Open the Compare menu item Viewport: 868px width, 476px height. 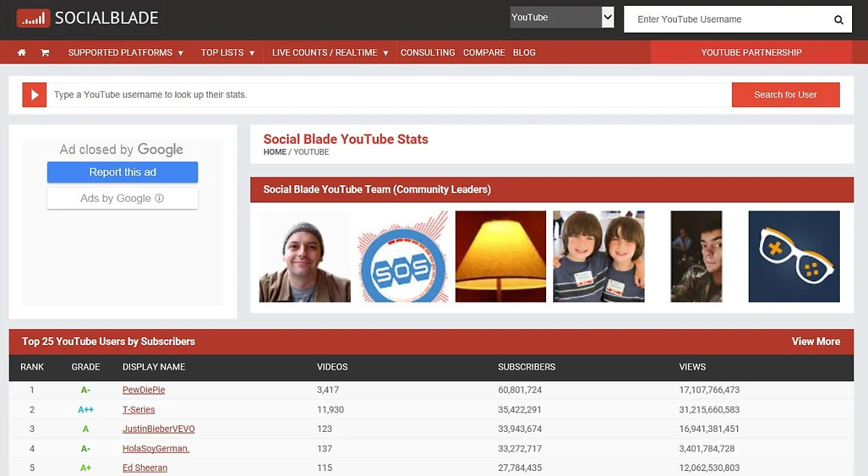pyautogui.click(x=483, y=52)
